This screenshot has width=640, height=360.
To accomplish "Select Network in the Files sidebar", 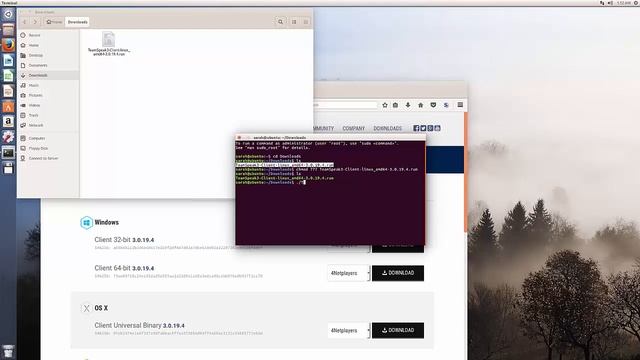I will (x=49, y=125).
